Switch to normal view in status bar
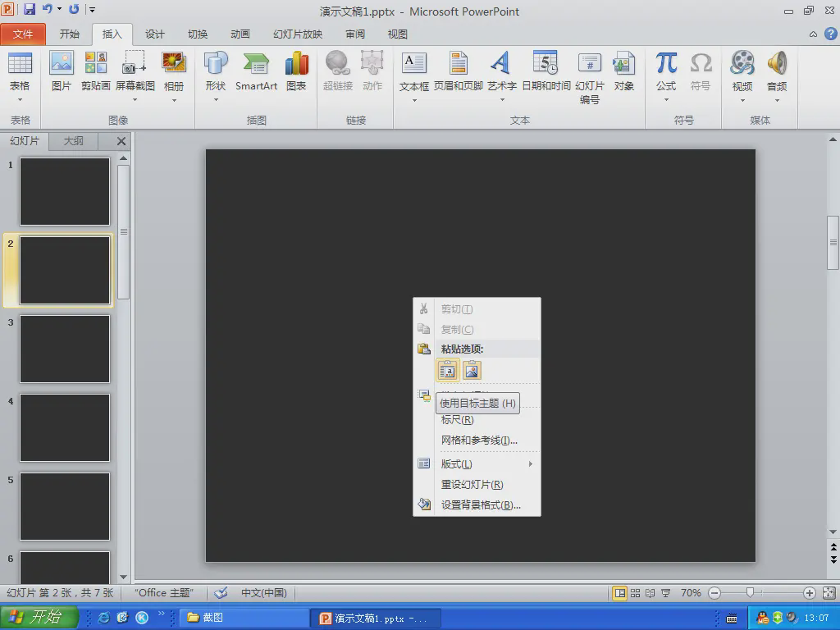This screenshot has width=840, height=630. pos(620,593)
